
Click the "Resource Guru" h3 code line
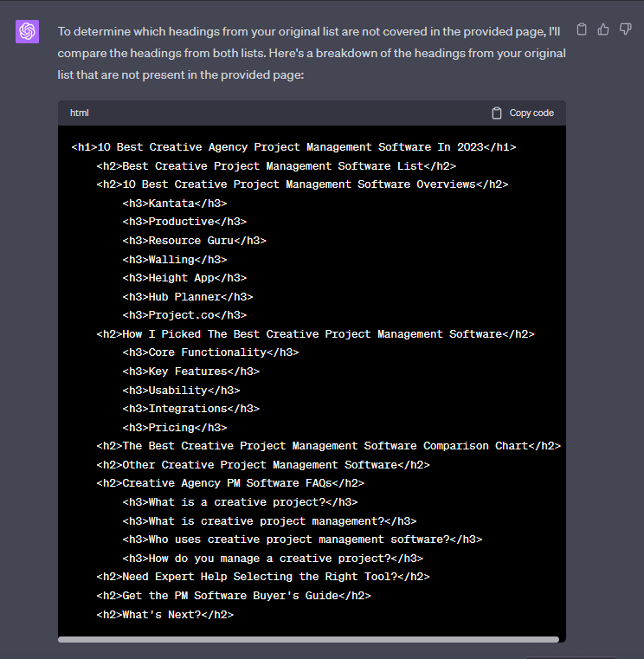(x=194, y=241)
